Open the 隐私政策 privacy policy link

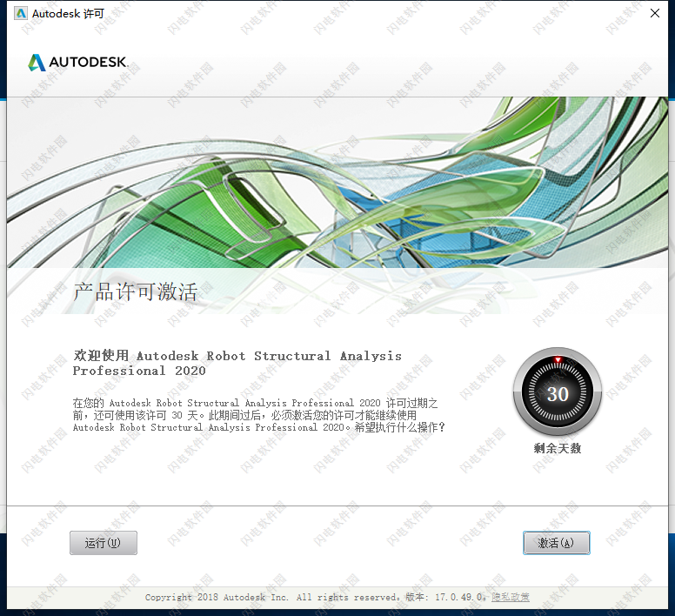511,597
